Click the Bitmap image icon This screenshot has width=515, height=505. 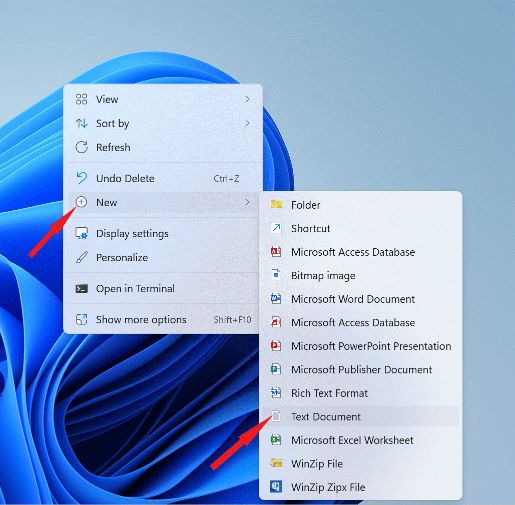[x=276, y=275]
